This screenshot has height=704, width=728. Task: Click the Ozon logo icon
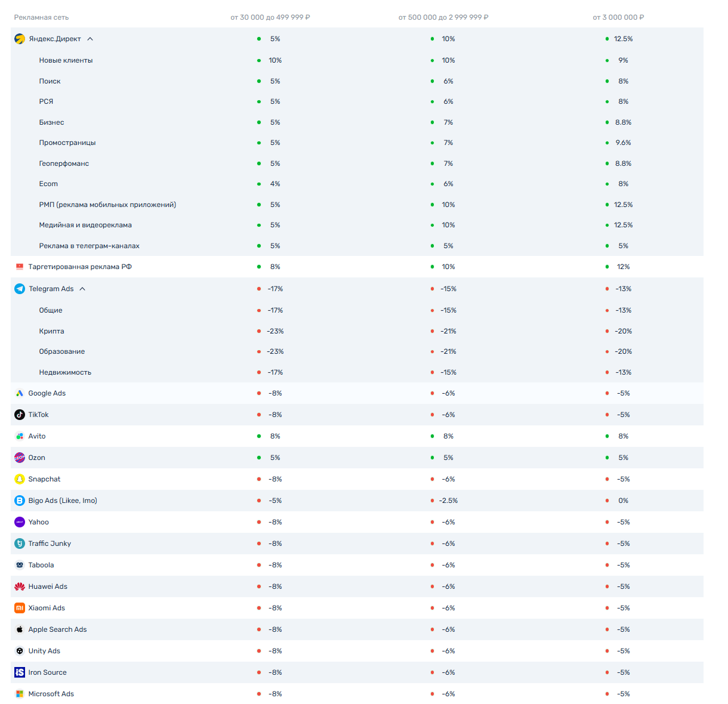click(20, 458)
